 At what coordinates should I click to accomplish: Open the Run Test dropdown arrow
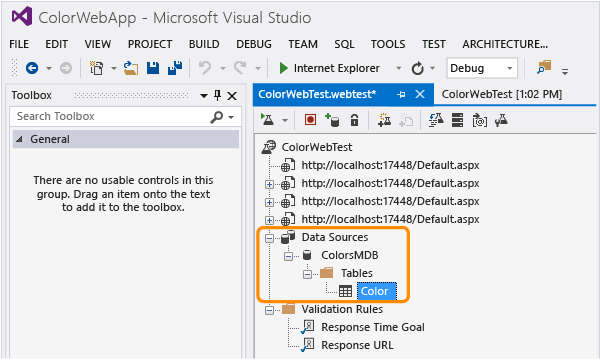coord(285,121)
